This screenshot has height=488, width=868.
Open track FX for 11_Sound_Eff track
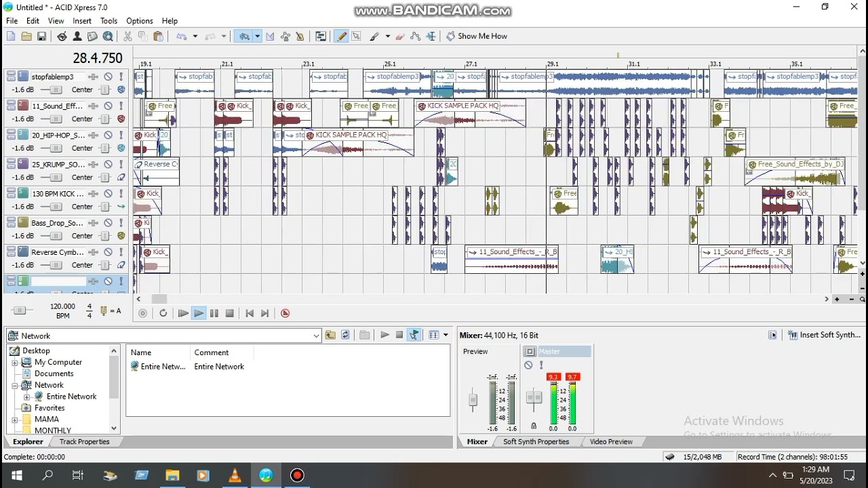tap(94, 106)
